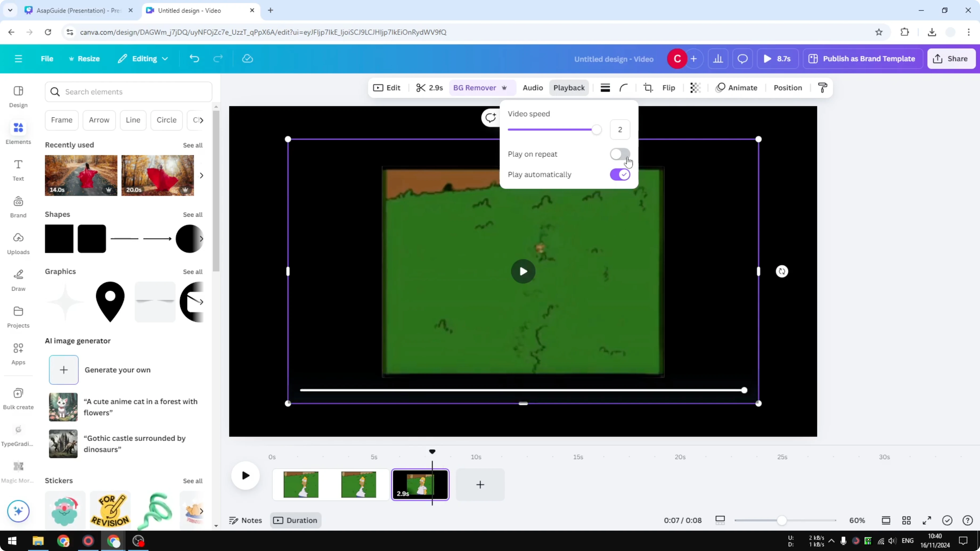Open the border style lines icon
The width and height of the screenshot is (980, 551).
pos(605,88)
